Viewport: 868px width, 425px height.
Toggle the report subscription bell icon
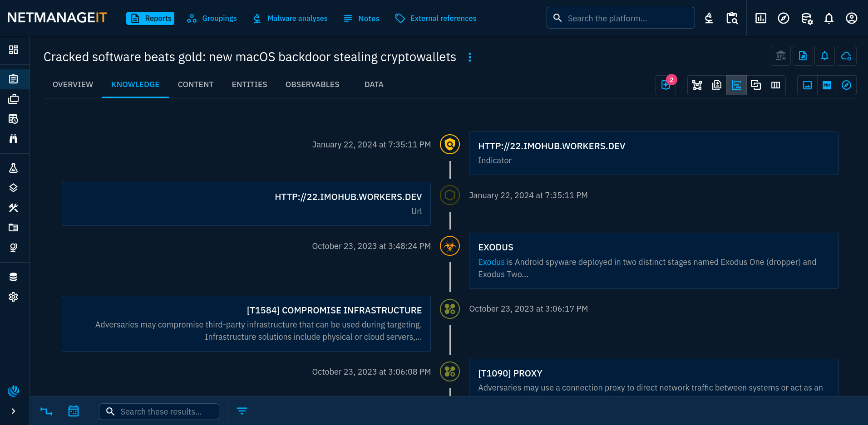[x=824, y=55]
